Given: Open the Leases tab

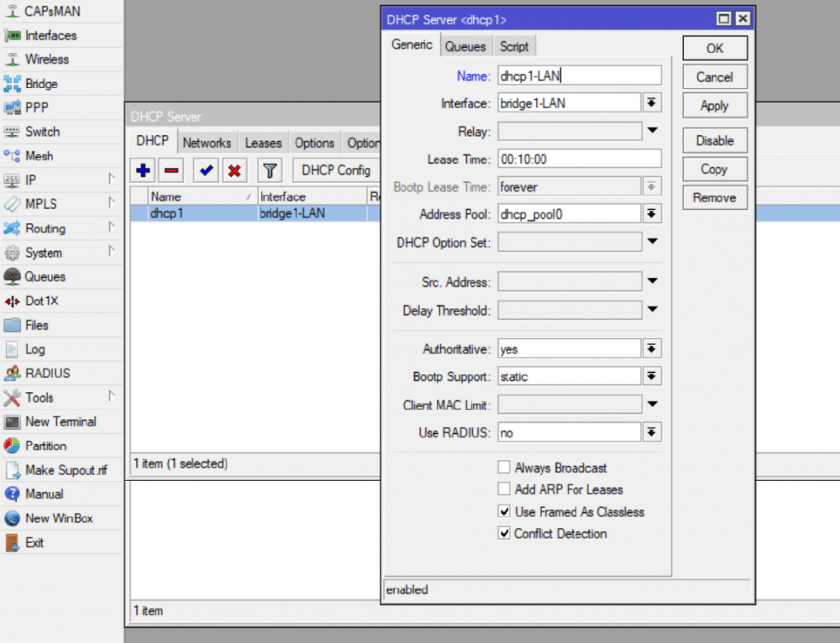Looking at the screenshot, I should (263, 144).
